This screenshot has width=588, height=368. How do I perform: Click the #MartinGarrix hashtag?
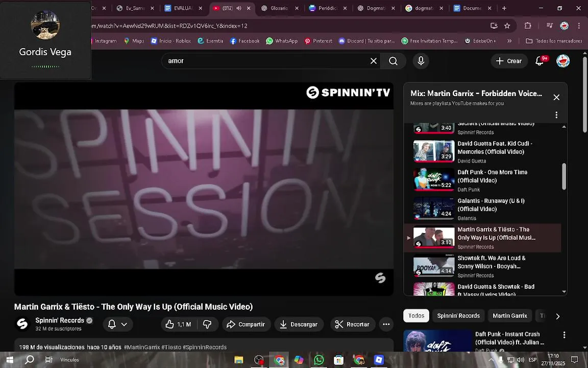(x=142, y=347)
